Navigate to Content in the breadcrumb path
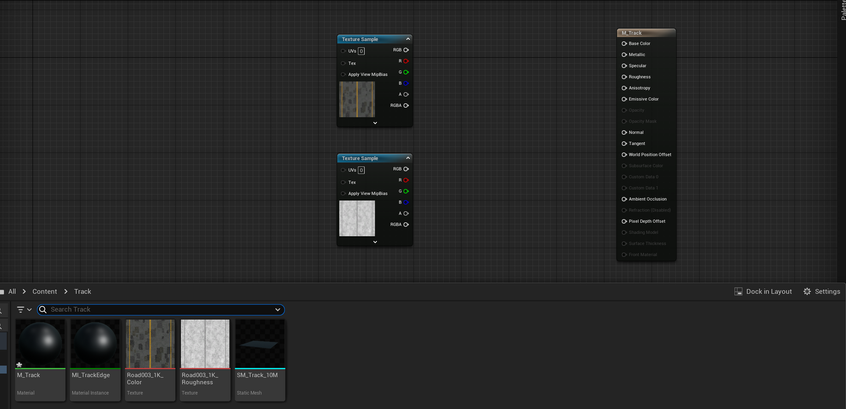846x409 pixels. point(44,292)
